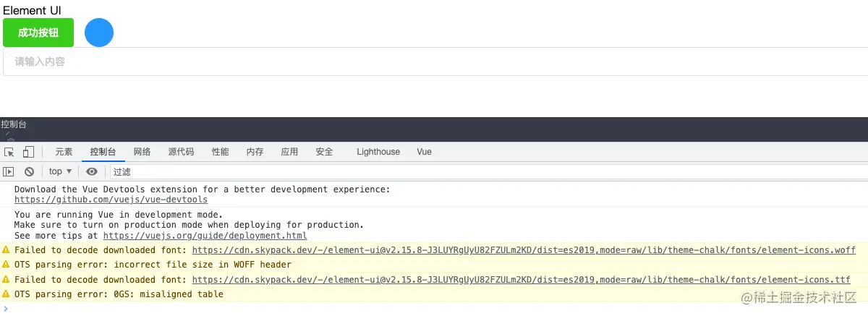Activate the inspect element picker icon
The height and width of the screenshot is (316, 868).
click(x=9, y=152)
